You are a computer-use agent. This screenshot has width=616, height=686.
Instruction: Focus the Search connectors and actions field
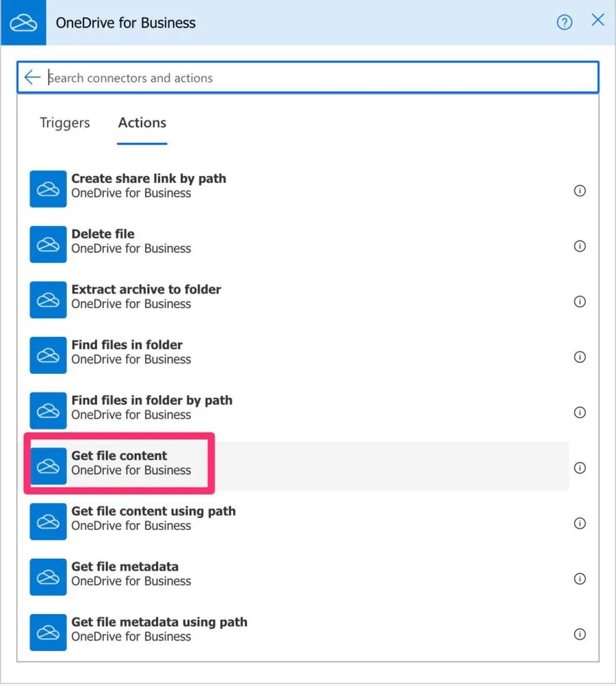tap(315, 78)
